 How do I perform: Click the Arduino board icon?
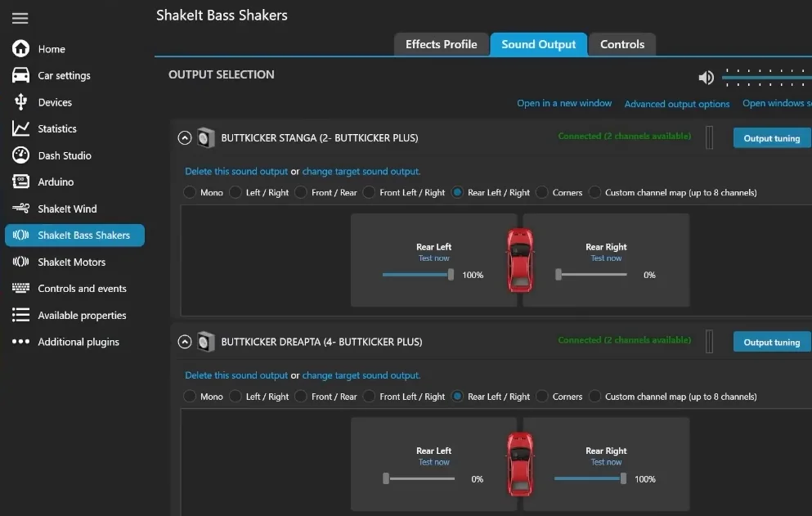click(20, 182)
